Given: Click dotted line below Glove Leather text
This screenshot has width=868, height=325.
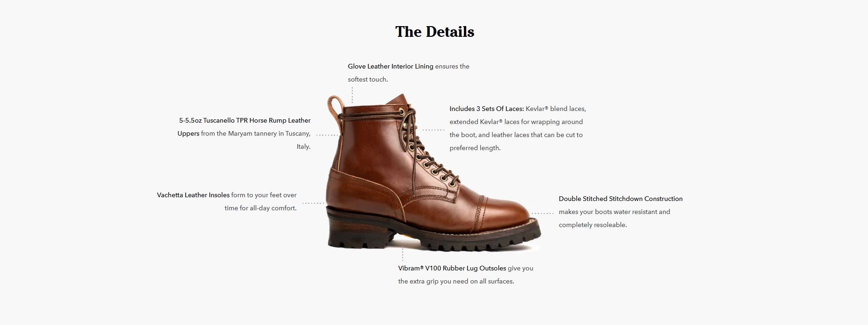Looking at the screenshot, I should tap(352, 95).
